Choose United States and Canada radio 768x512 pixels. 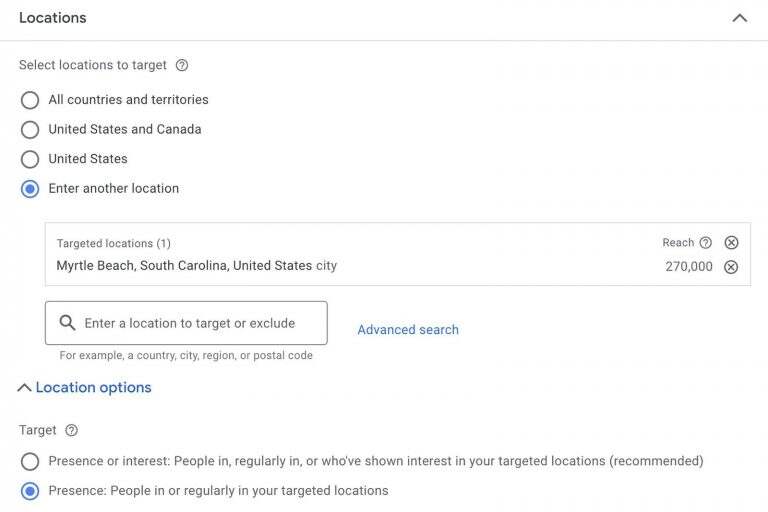pos(30,130)
